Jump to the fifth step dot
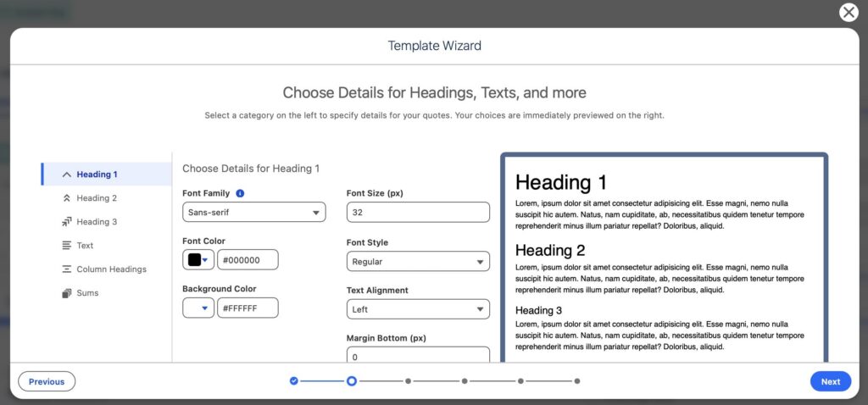This screenshot has height=405, width=868. click(x=521, y=380)
